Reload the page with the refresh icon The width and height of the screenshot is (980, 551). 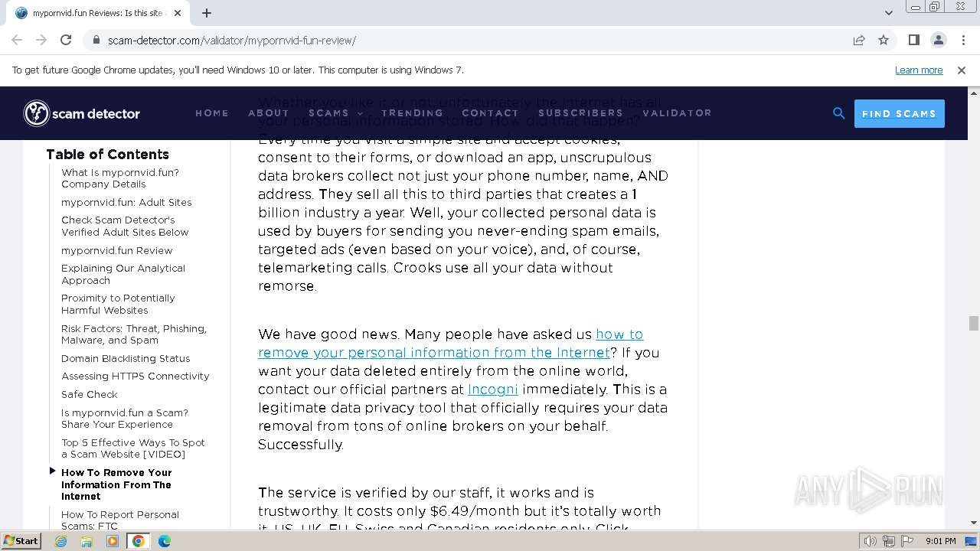coord(66,40)
